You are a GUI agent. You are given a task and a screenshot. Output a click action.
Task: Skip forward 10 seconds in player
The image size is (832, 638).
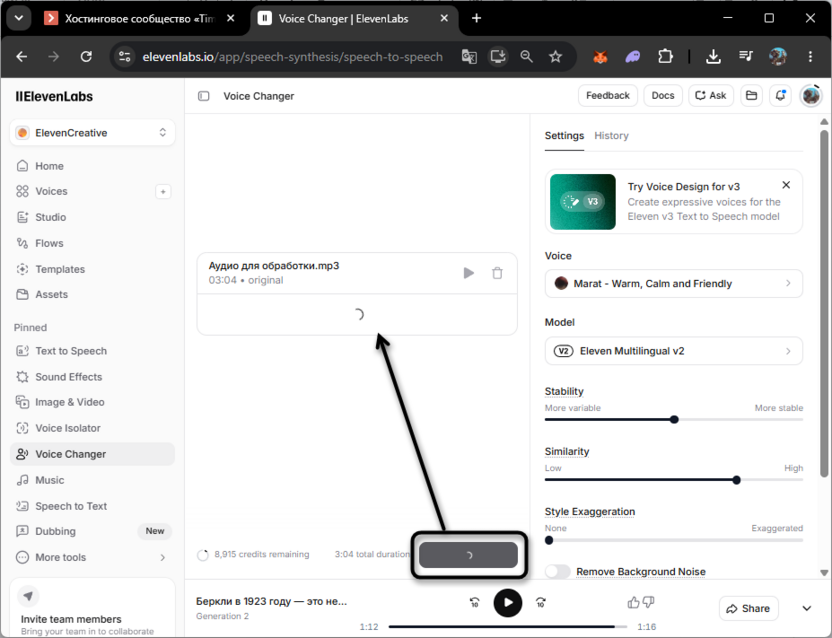[x=541, y=602]
